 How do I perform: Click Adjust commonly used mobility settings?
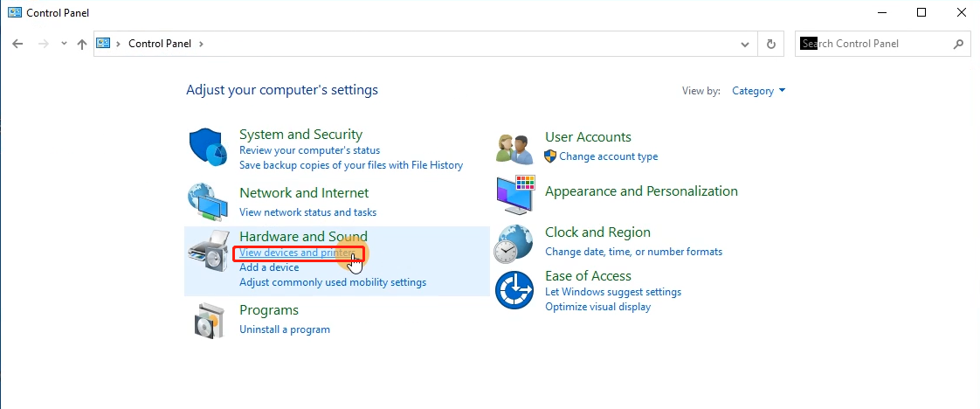(x=333, y=282)
